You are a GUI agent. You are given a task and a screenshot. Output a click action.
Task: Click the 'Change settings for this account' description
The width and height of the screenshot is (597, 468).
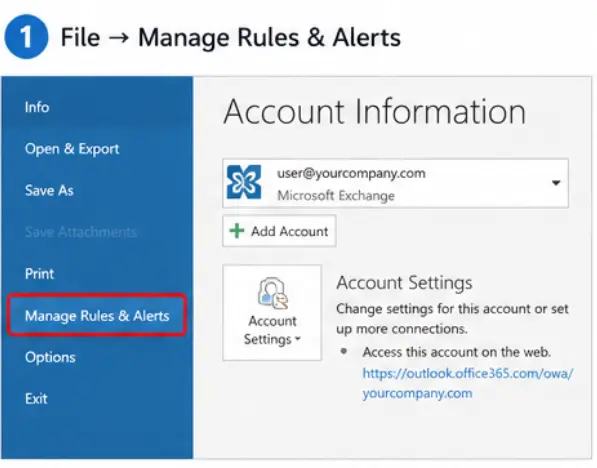click(x=452, y=318)
